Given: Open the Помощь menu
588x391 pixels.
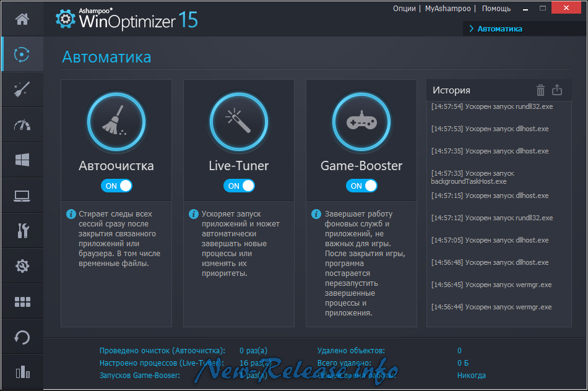Looking at the screenshot, I should [x=496, y=9].
